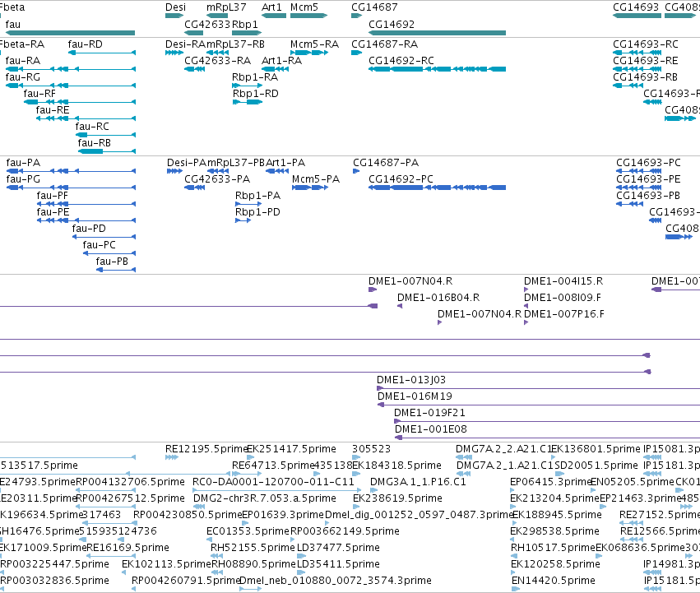This screenshot has height=593, width=700.
Task: Select transcript fau-RA label
Action: [23, 61]
